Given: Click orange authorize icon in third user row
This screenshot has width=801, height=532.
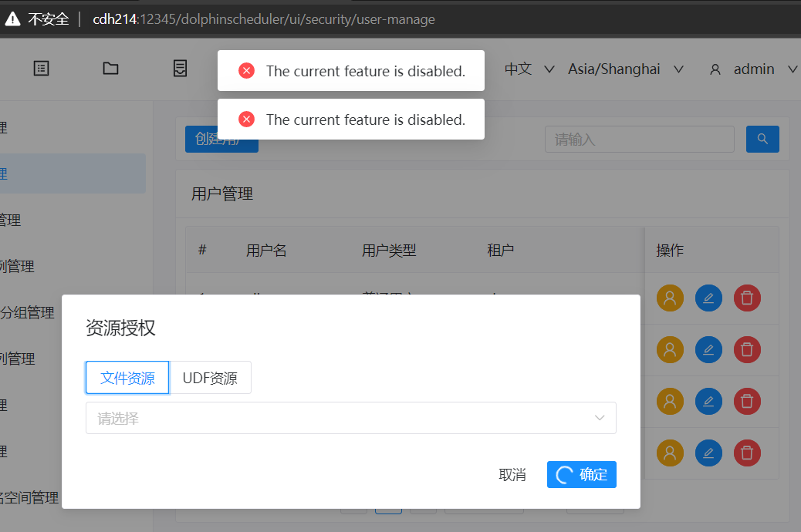Looking at the screenshot, I should tap(670, 401).
